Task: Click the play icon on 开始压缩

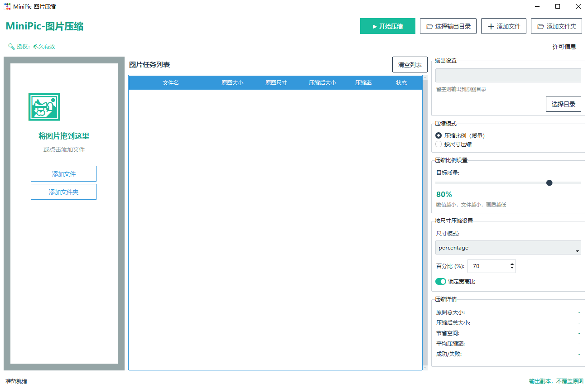Action: pyautogui.click(x=375, y=26)
